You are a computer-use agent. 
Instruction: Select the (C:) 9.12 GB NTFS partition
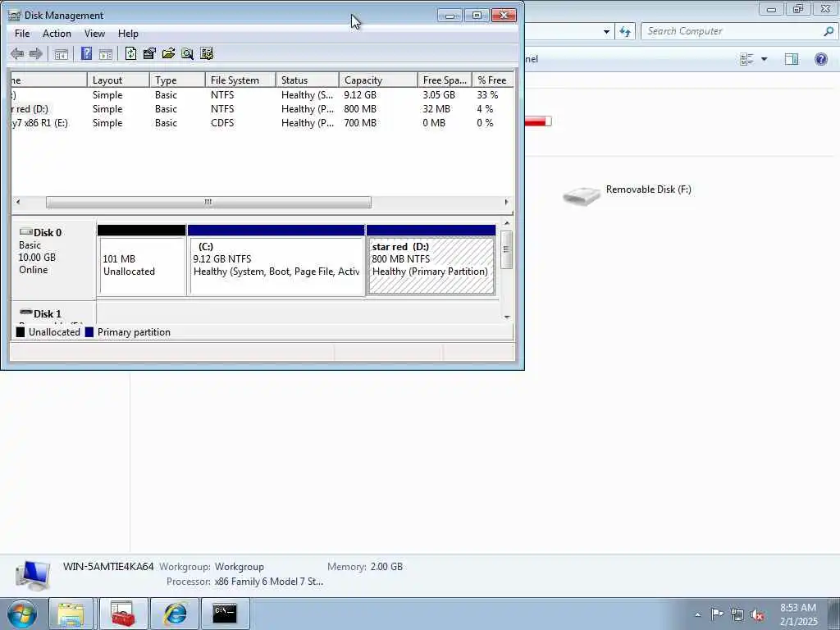pyautogui.click(x=276, y=260)
